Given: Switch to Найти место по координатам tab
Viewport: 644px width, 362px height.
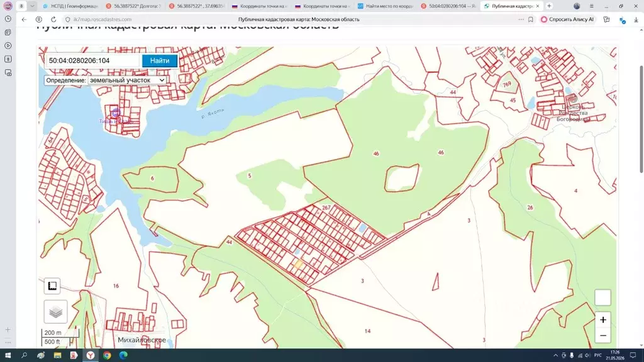Looking at the screenshot, I should point(385,6).
